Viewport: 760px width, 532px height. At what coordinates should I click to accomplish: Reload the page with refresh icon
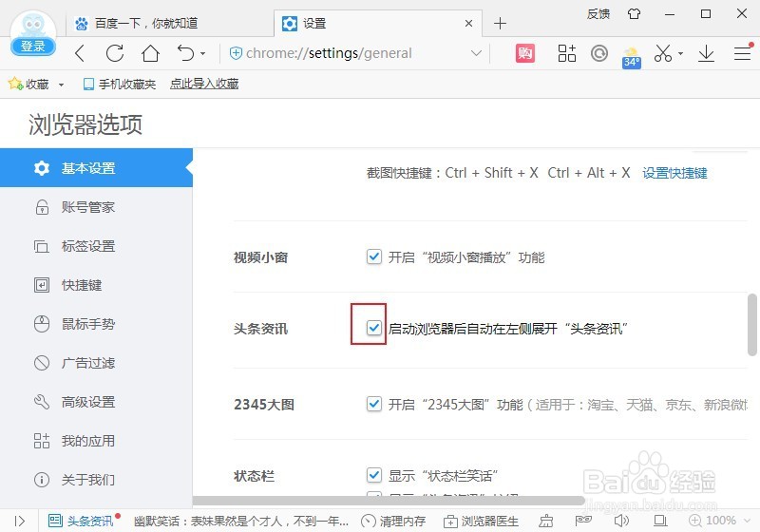click(115, 53)
